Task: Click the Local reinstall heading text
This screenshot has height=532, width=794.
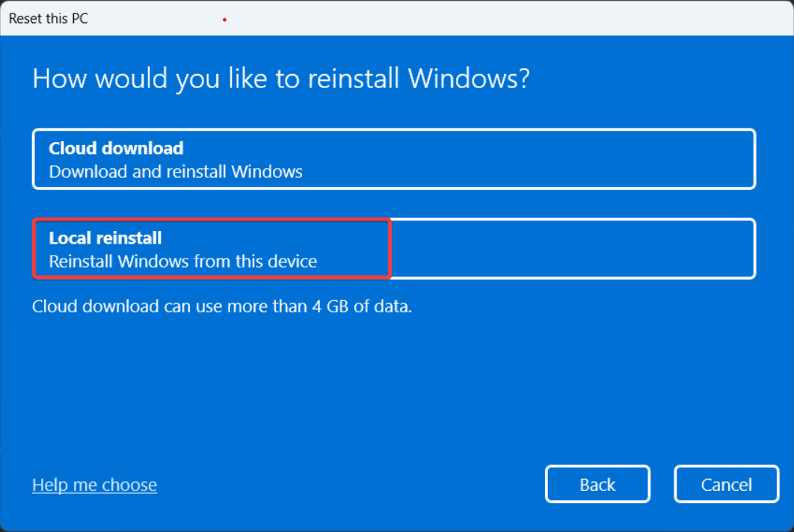Action: point(105,238)
